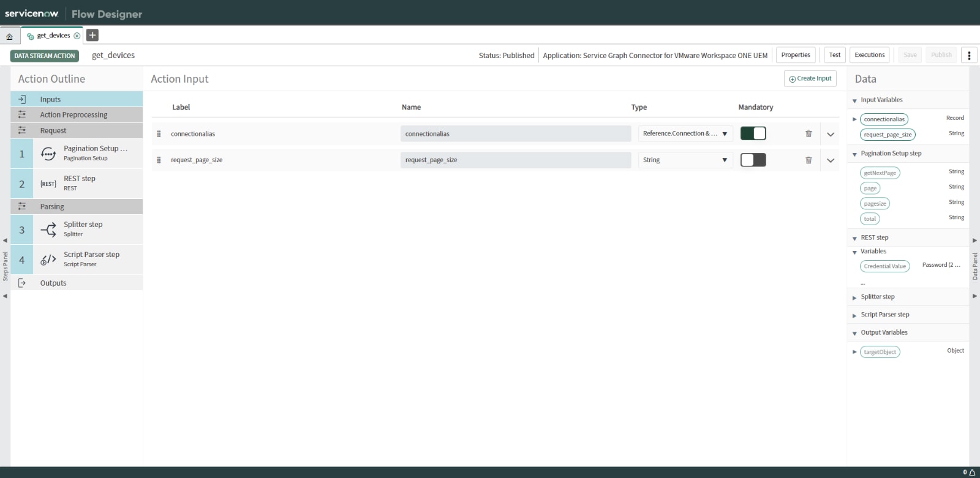Select the REST step icon
Screen dimensions: 980x478
tap(48, 184)
